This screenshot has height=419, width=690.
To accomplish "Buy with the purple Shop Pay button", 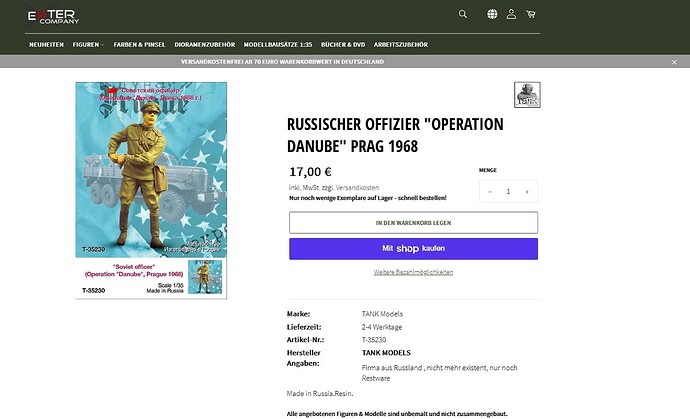I will tap(413, 249).
